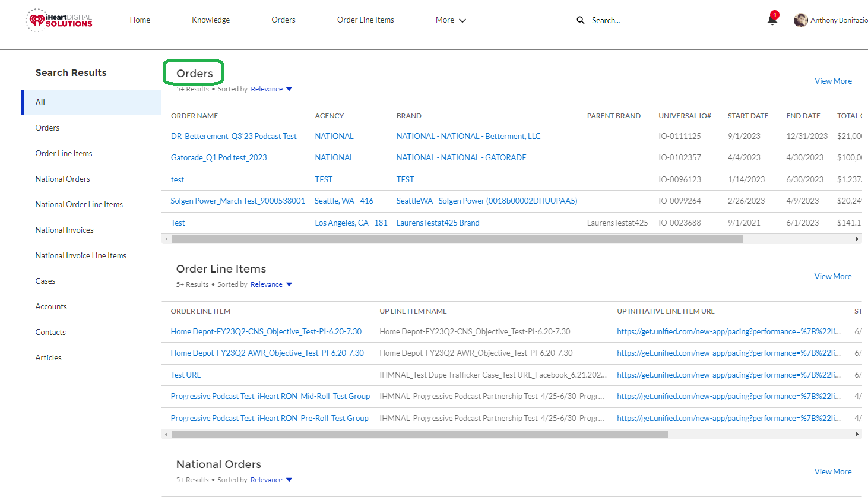Image resolution: width=868 pixels, height=500 pixels.
Task: Open Home Depot-FY23Q2-AWR_Objective_Test line item
Action: [x=267, y=353]
